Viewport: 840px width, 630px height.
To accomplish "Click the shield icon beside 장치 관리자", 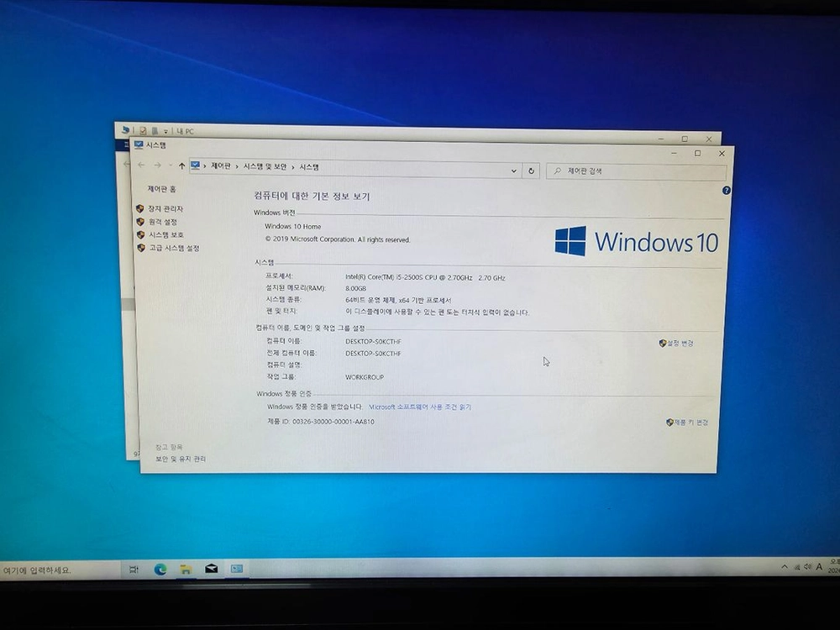I will [x=140, y=208].
